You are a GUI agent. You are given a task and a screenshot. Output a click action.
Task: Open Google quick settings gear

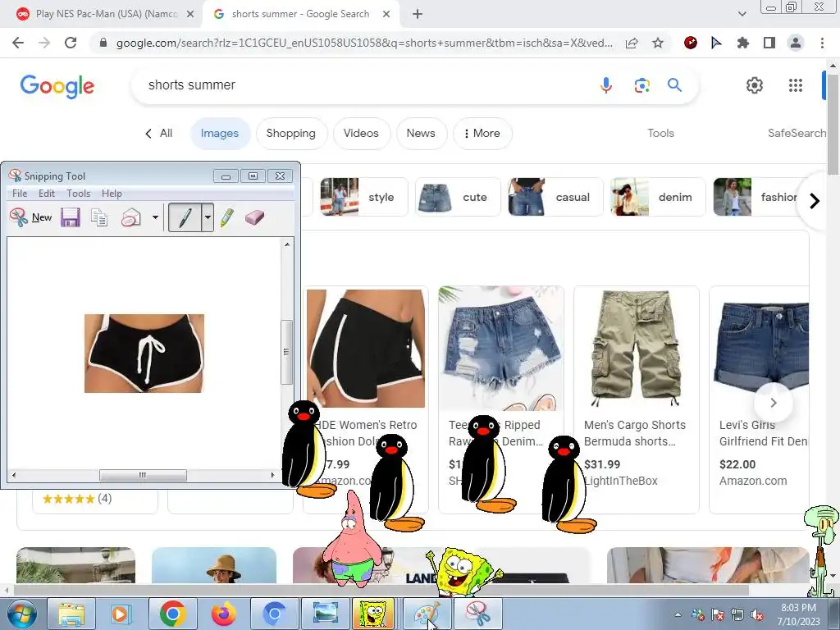[x=755, y=85]
